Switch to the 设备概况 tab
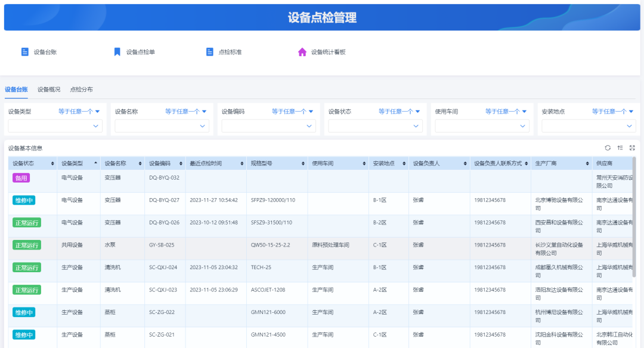644x348 pixels. point(49,90)
